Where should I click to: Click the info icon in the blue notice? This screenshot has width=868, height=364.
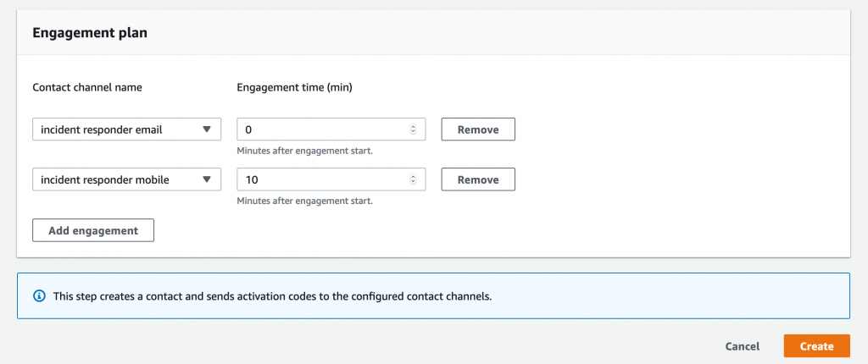pyautogui.click(x=39, y=296)
